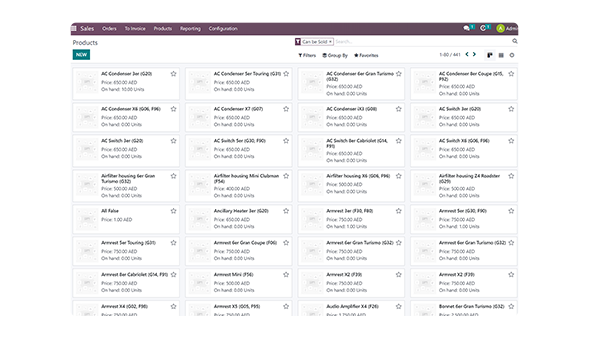The image size is (590, 360).
Task: Open the To Invoice menu
Action: (x=135, y=29)
